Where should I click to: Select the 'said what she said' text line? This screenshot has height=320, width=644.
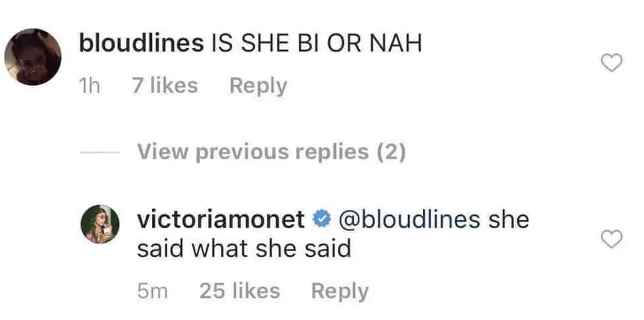tap(244, 249)
